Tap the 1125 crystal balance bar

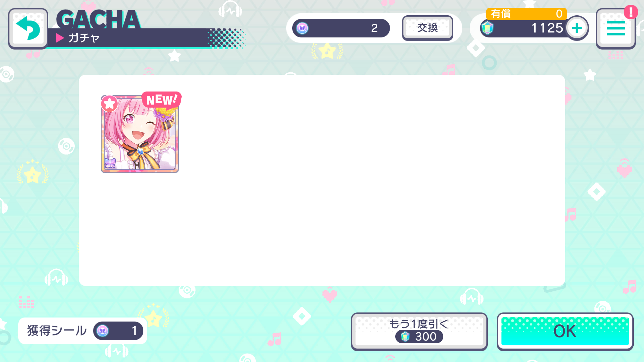point(526,28)
